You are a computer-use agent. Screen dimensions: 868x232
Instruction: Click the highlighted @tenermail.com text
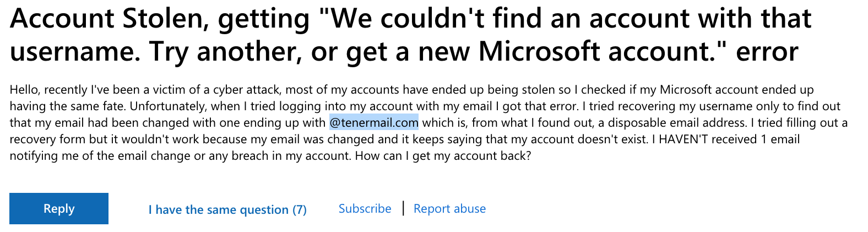[x=374, y=122]
